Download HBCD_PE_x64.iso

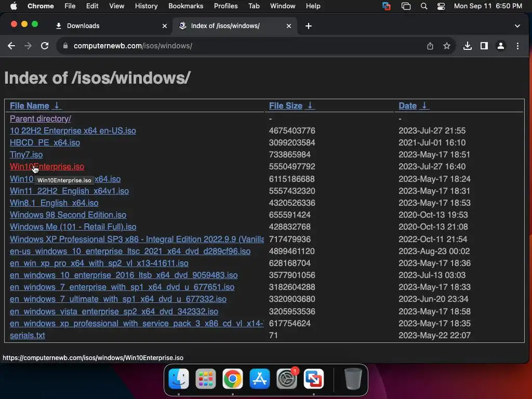coord(45,142)
